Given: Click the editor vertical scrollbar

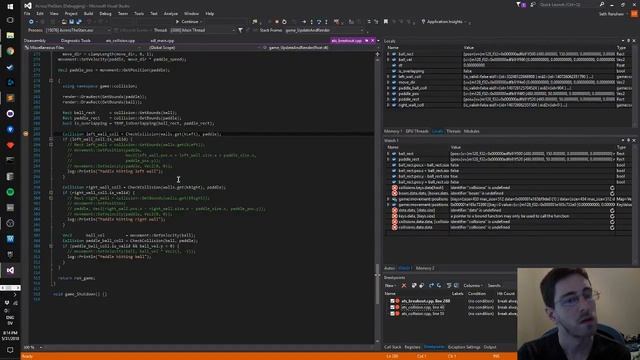Looking at the screenshot, I should pyautogui.click(x=377, y=198).
